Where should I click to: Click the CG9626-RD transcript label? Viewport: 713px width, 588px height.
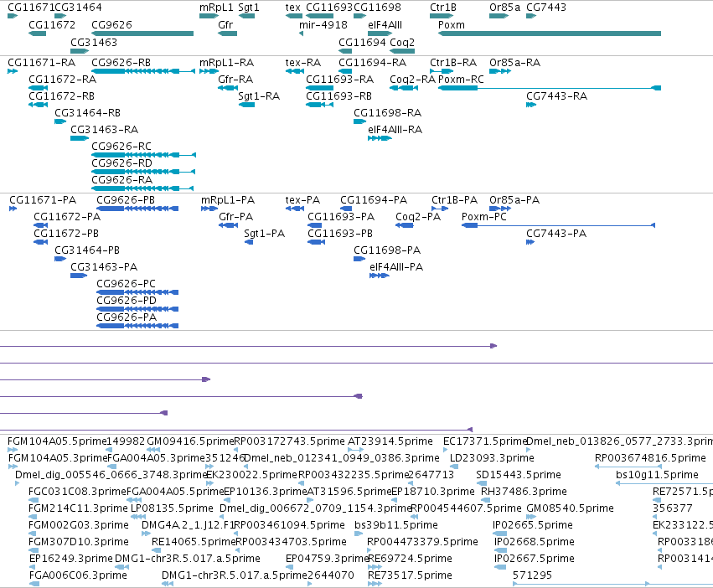coord(121,162)
